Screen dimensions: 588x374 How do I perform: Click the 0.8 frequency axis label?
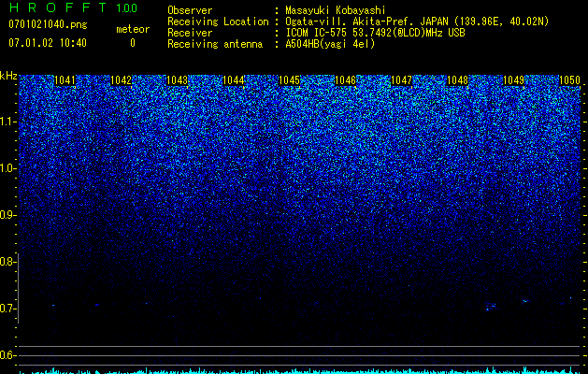pyautogui.click(x=7, y=262)
